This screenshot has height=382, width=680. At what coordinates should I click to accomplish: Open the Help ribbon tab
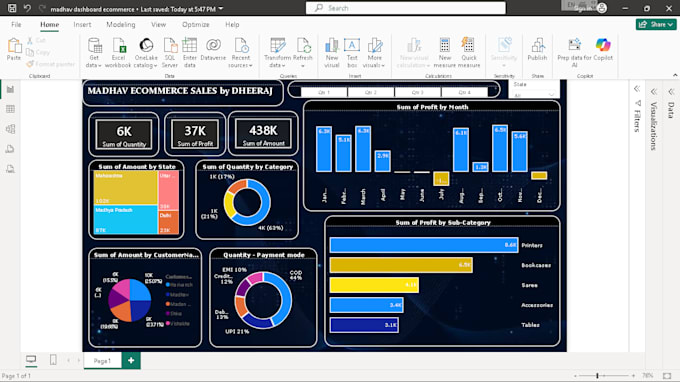[232, 25]
